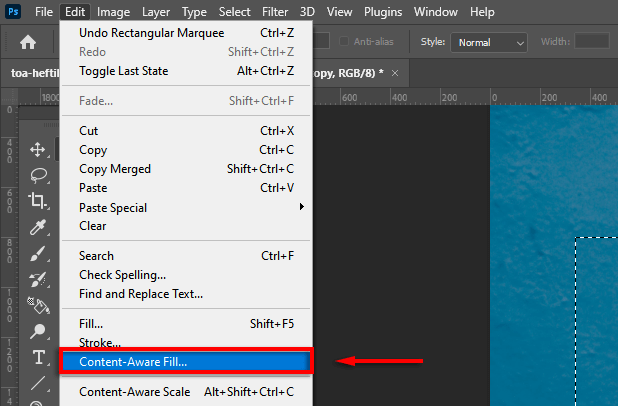Select the History Brush tool
Viewport: 618px width, 406px height.
[x=38, y=279]
